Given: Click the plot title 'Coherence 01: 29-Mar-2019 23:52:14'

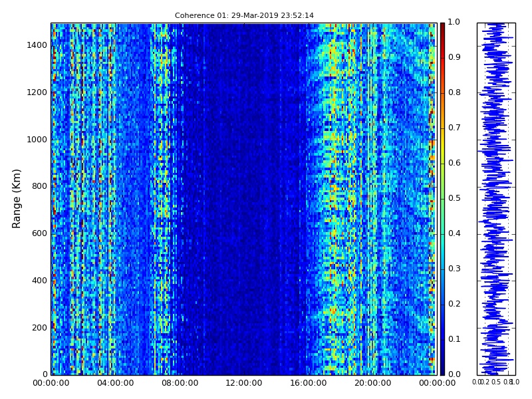Looking at the screenshot, I should pyautogui.click(x=244, y=15).
